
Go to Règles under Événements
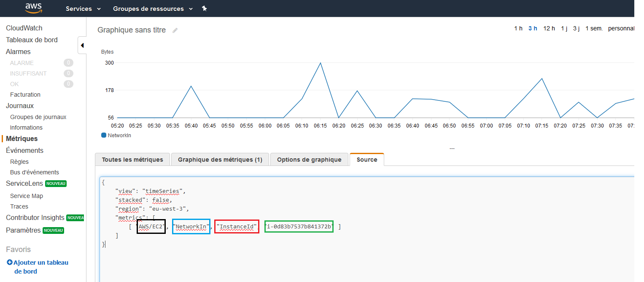(x=19, y=162)
